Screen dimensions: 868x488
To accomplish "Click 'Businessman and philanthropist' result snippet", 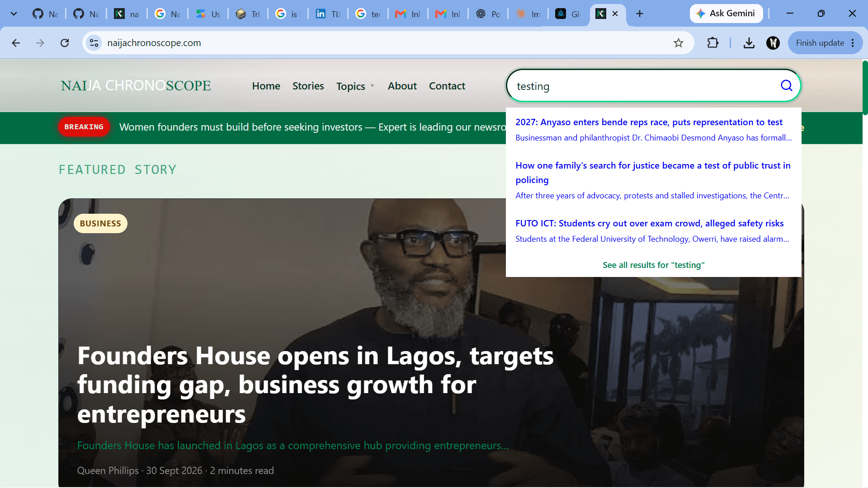I will (653, 138).
